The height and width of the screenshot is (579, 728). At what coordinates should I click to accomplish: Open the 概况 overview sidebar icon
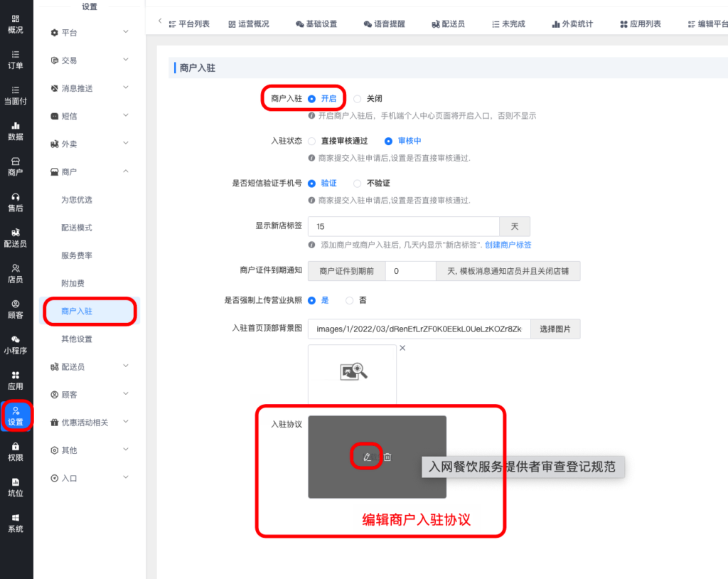tap(15, 23)
